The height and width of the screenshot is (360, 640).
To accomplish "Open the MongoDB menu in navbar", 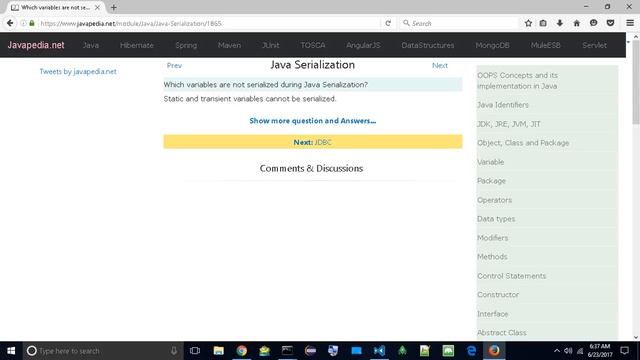I will [492, 45].
